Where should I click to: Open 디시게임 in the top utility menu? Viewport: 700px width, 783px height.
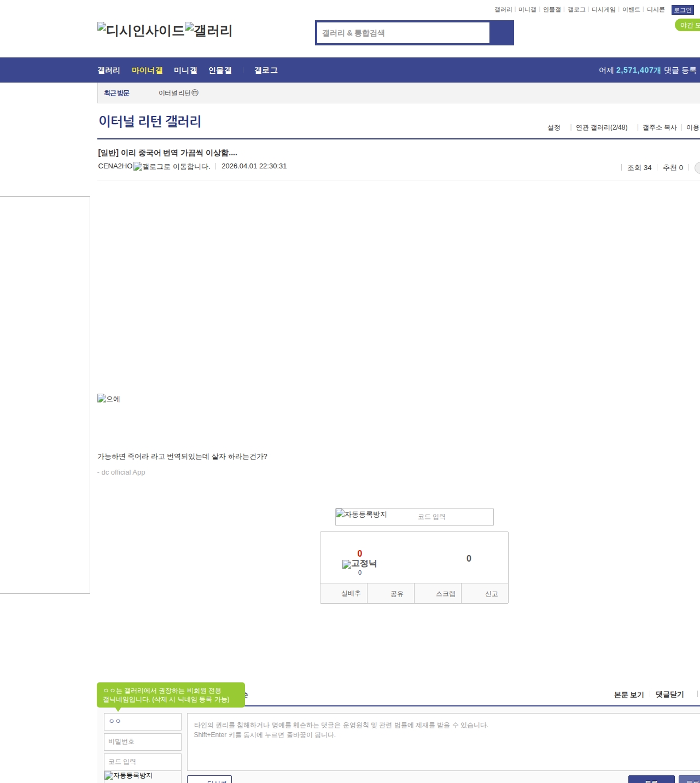(604, 10)
